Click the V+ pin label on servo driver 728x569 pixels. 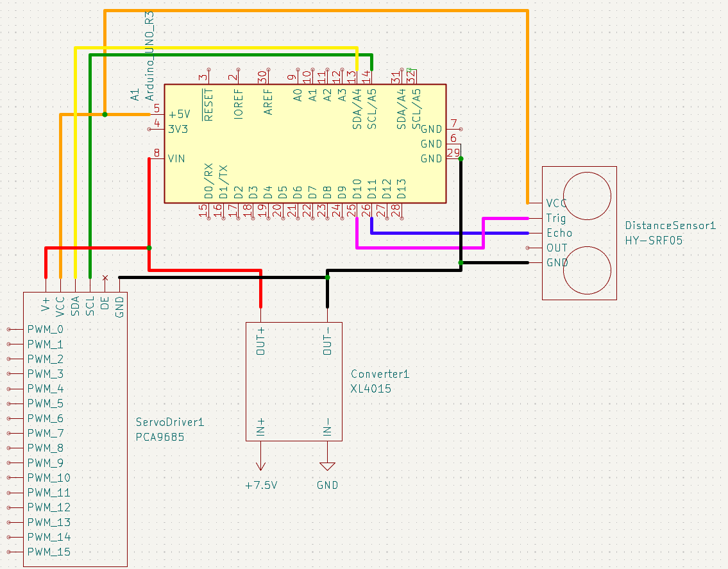click(x=46, y=305)
